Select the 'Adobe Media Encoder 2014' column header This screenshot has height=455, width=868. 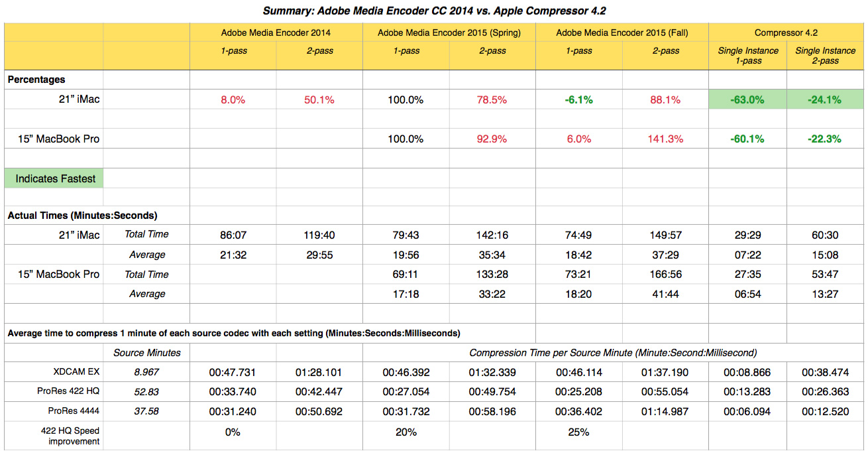276,32
